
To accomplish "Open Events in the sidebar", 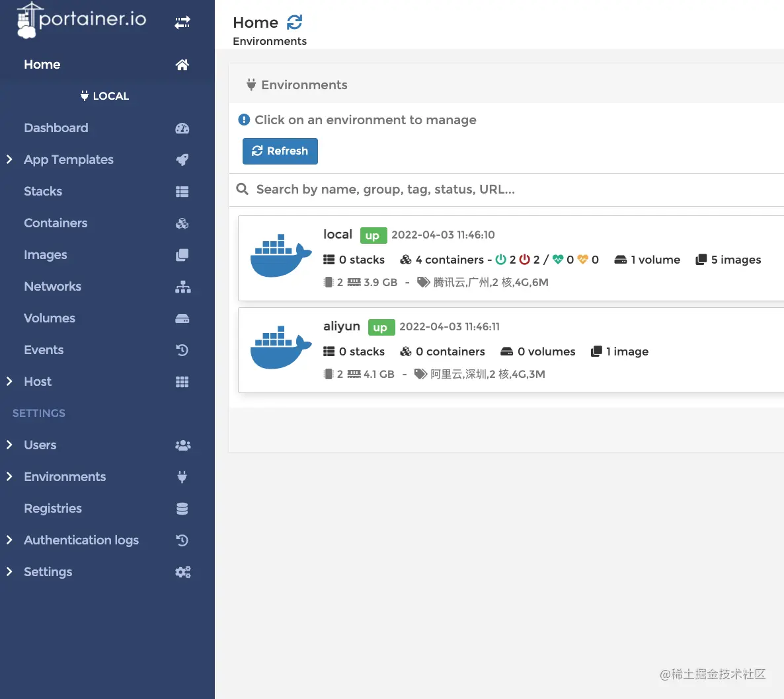I will coord(44,349).
